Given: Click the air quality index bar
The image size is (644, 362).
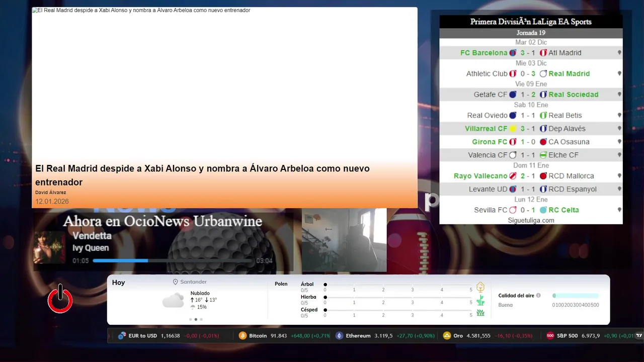Looking at the screenshot, I should (x=576, y=296).
